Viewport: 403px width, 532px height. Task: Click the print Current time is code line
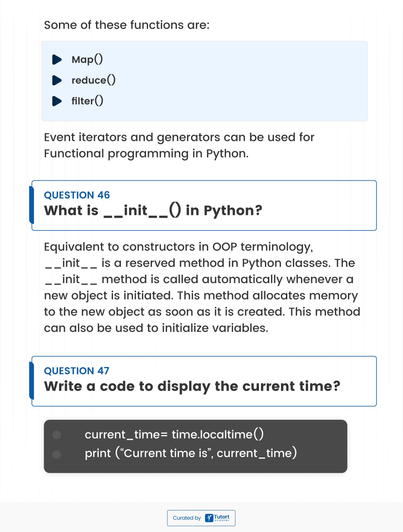pyautogui.click(x=191, y=453)
